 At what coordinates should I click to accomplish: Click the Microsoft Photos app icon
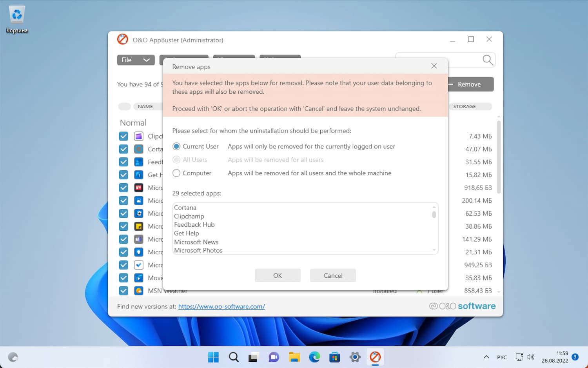coord(139,200)
